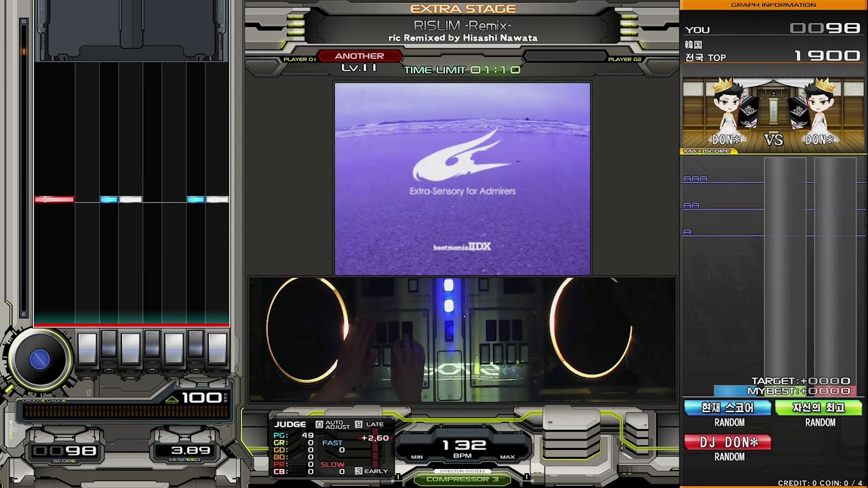Click the PLAYER 02 label
868x488 pixels.
625,60
